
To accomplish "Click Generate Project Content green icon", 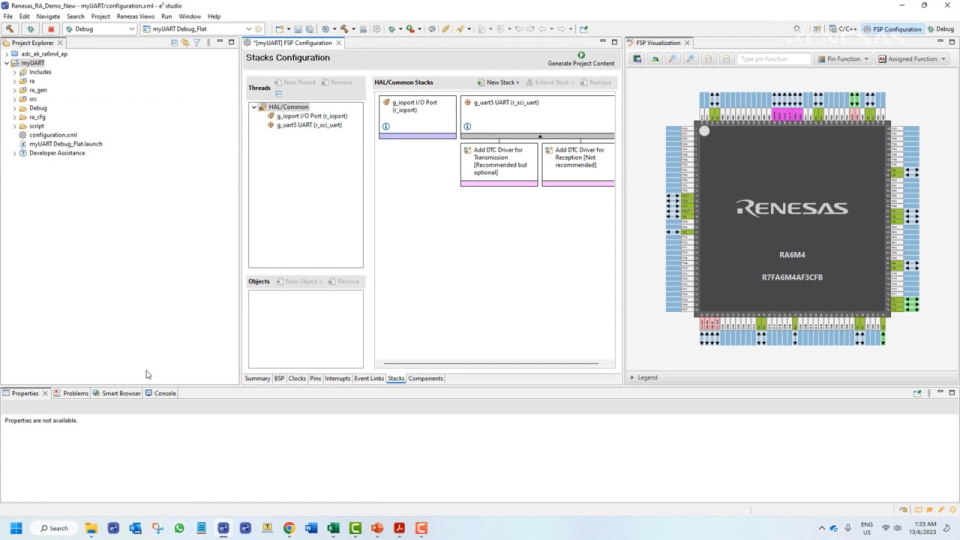I will [581, 55].
